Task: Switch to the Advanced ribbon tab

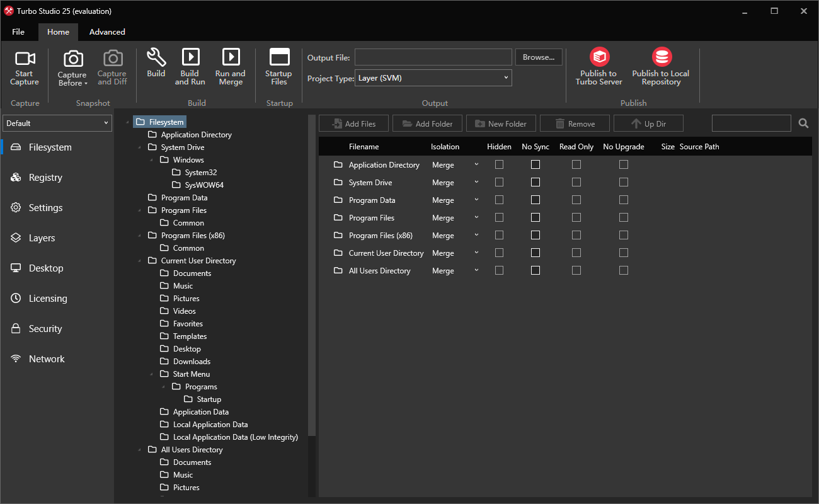Action: coord(107,32)
